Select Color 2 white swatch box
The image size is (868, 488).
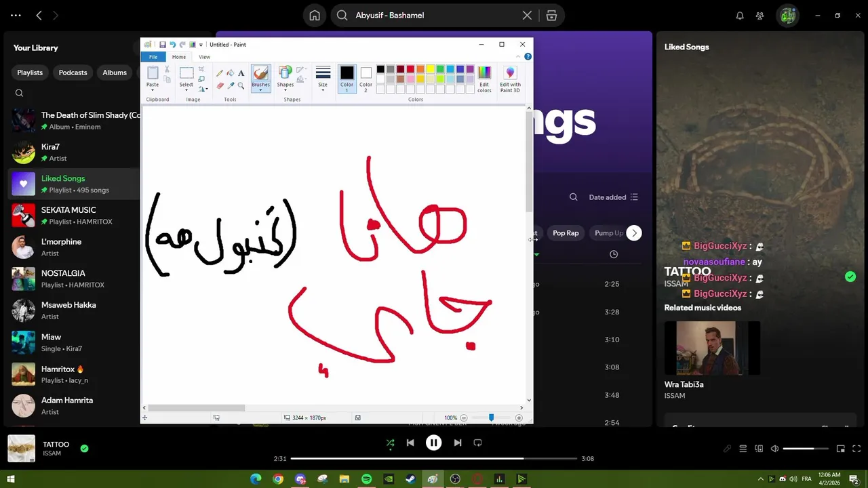[366, 73]
